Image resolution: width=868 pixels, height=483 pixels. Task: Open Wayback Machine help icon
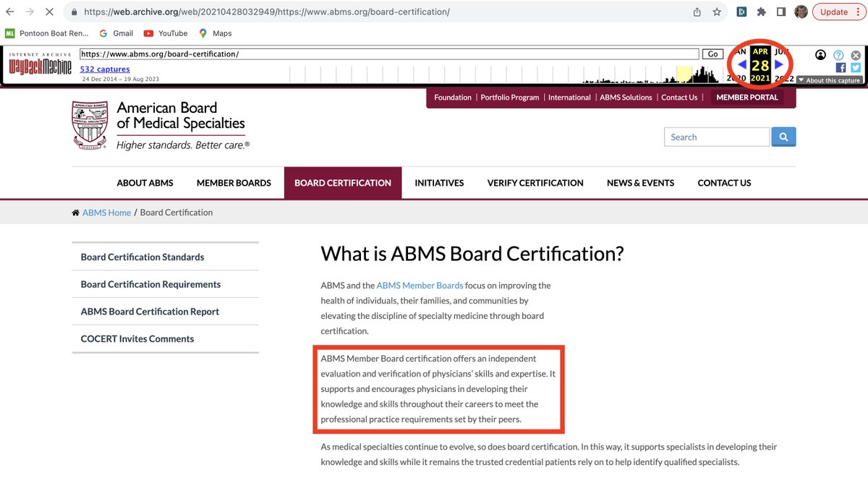(x=838, y=55)
